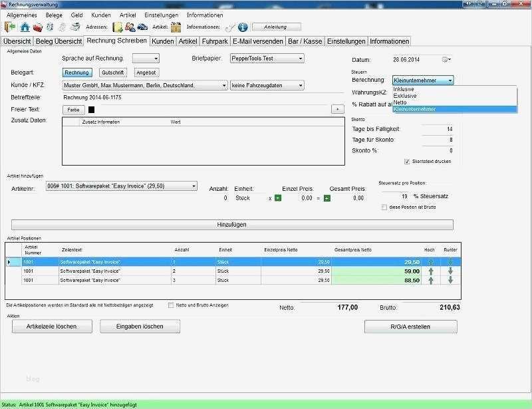Open the blue car vehicle icon

tap(142, 27)
